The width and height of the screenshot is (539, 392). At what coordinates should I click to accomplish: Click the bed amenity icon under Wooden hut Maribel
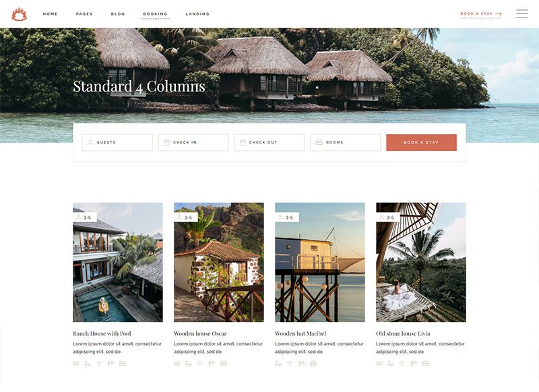click(313, 364)
